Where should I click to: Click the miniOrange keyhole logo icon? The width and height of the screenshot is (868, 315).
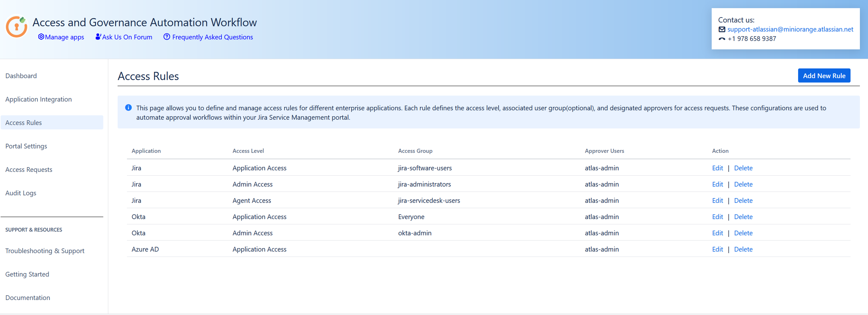point(16,26)
